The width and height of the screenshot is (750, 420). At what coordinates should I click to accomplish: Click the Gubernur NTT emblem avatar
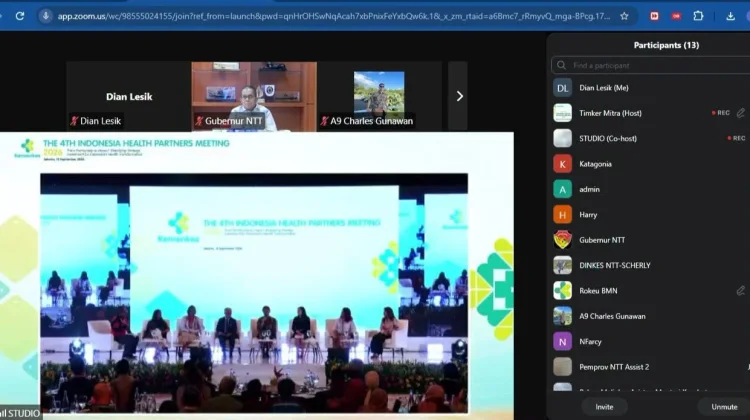(562, 240)
